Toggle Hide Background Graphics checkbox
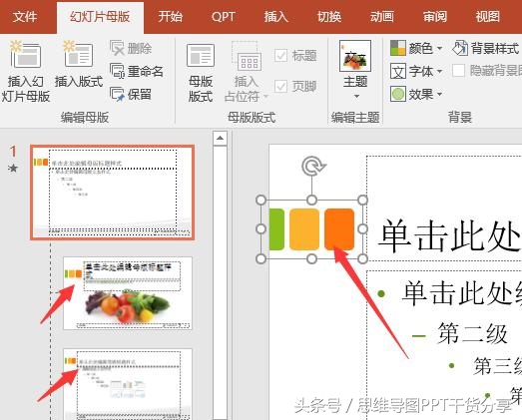Viewport: 522px width, 420px height. [458, 71]
